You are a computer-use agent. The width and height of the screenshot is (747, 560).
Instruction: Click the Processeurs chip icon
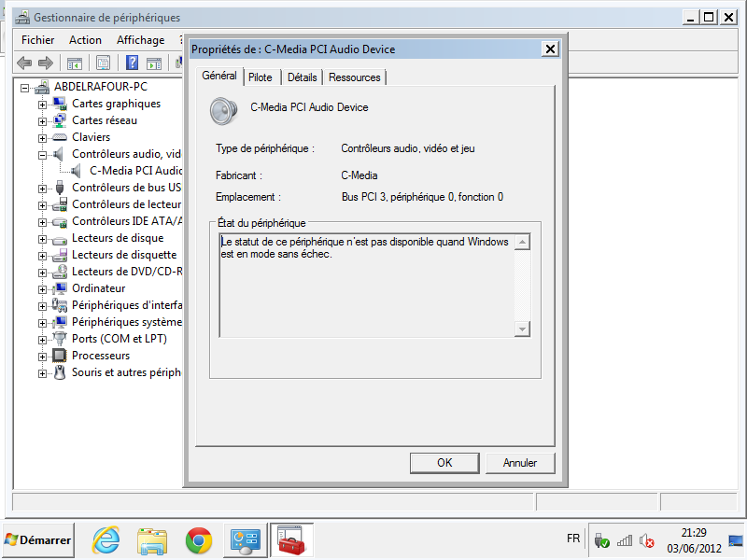click(x=60, y=356)
